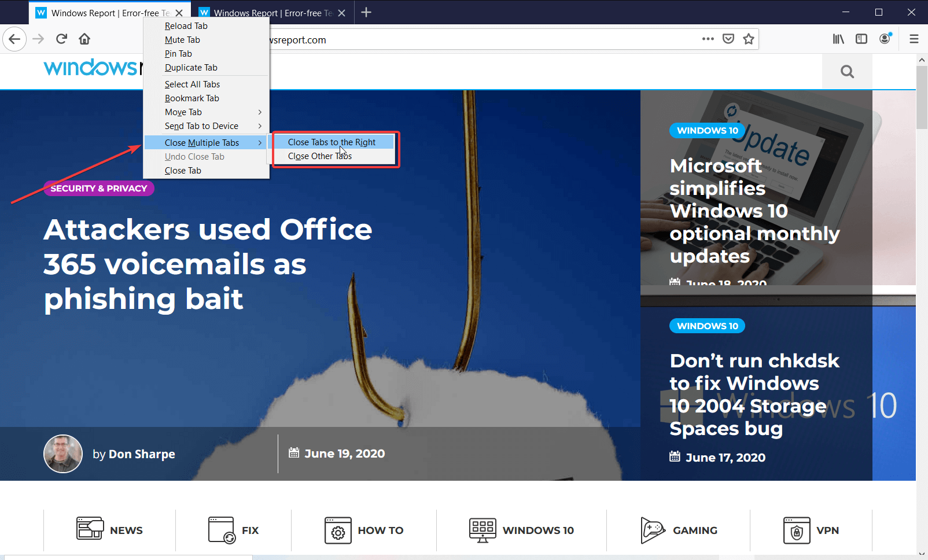Click the June 19, 2020 date text
The width and height of the screenshot is (928, 560).
[x=344, y=454]
